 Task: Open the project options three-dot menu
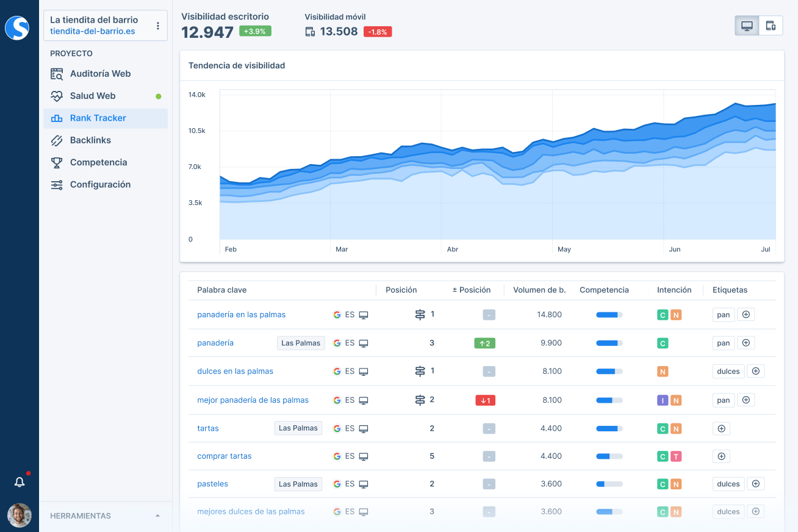pyautogui.click(x=158, y=26)
